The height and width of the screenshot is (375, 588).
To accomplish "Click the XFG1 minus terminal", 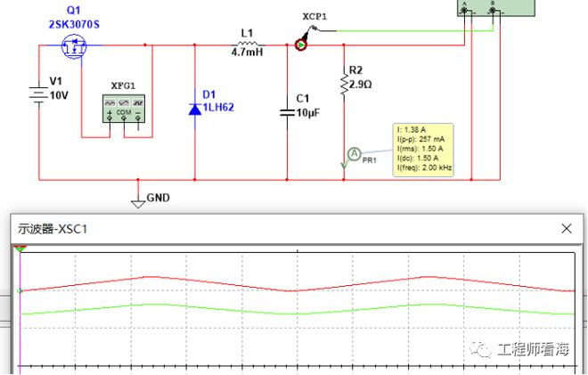I will 138,118.
